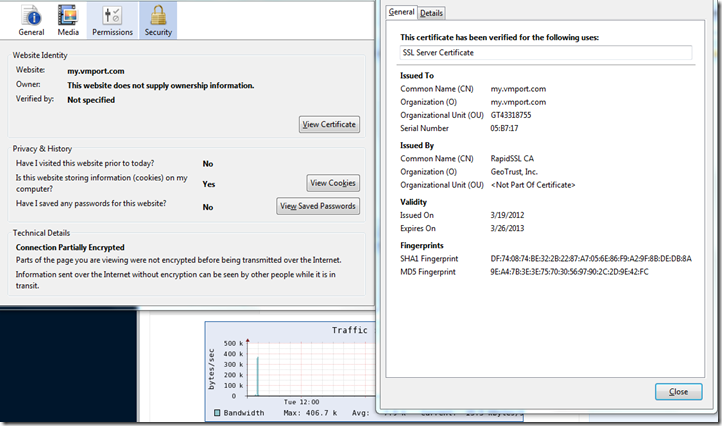This screenshot has height=426, width=722.
Task: Select the owner text about ownership information
Action: (161, 85)
